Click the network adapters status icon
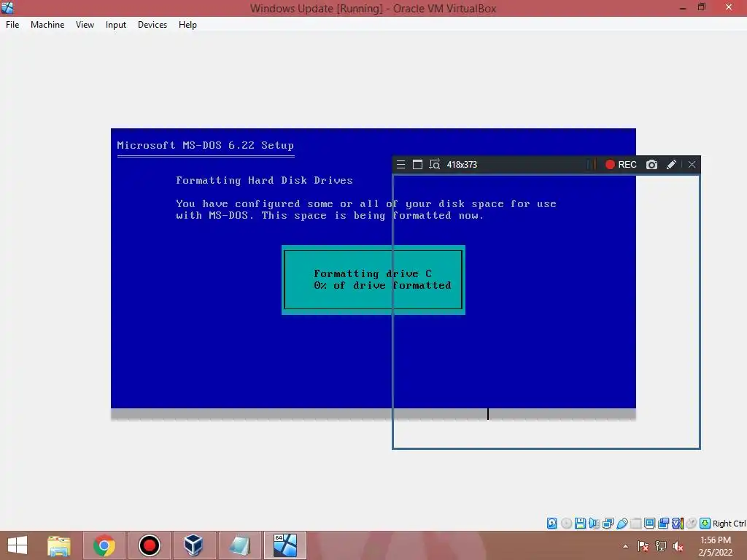 [608, 524]
